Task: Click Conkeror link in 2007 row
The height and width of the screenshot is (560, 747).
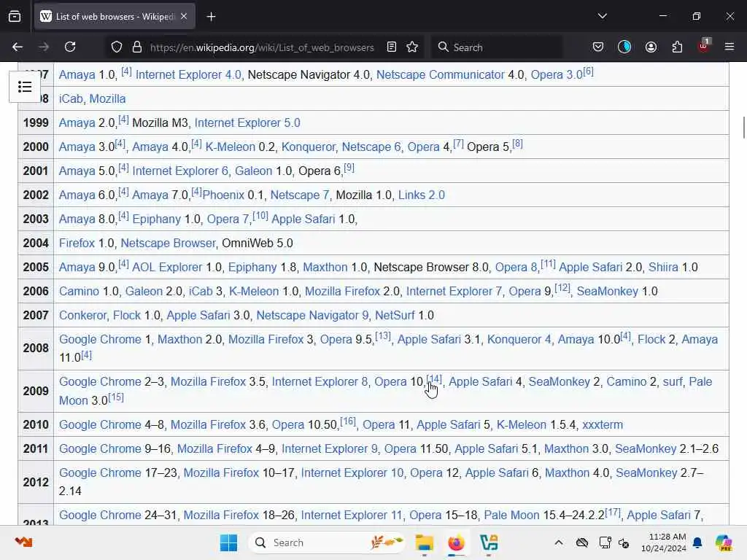Action: (83, 315)
